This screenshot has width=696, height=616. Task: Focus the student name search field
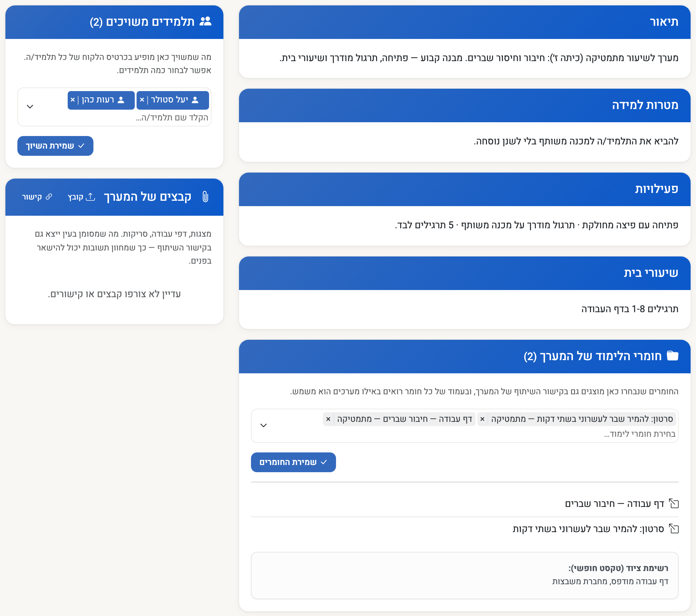tap(172, 118)
